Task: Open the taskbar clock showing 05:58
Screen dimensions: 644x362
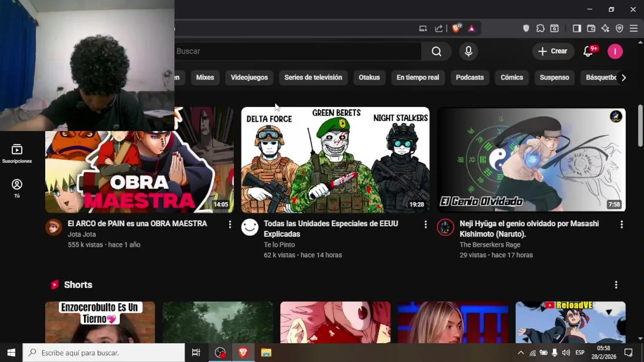Action: click(603, 353)
